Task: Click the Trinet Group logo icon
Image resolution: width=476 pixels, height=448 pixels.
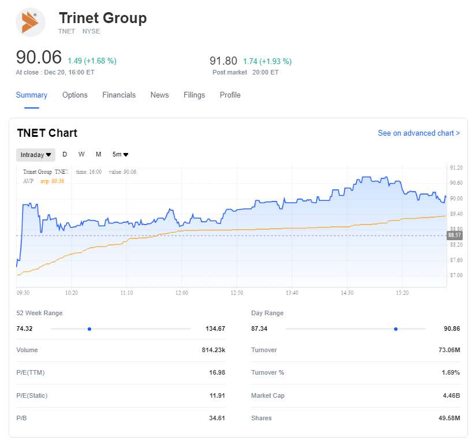Action: tap(30, 23)
